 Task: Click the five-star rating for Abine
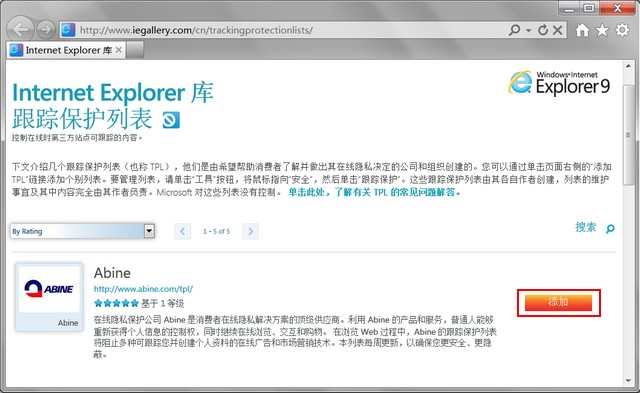116,303
